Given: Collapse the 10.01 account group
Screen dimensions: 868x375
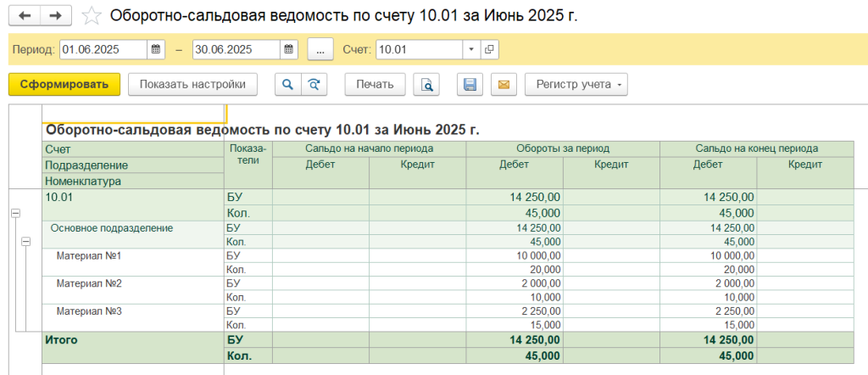Looking at the screenshot, I should click(14, 214).
